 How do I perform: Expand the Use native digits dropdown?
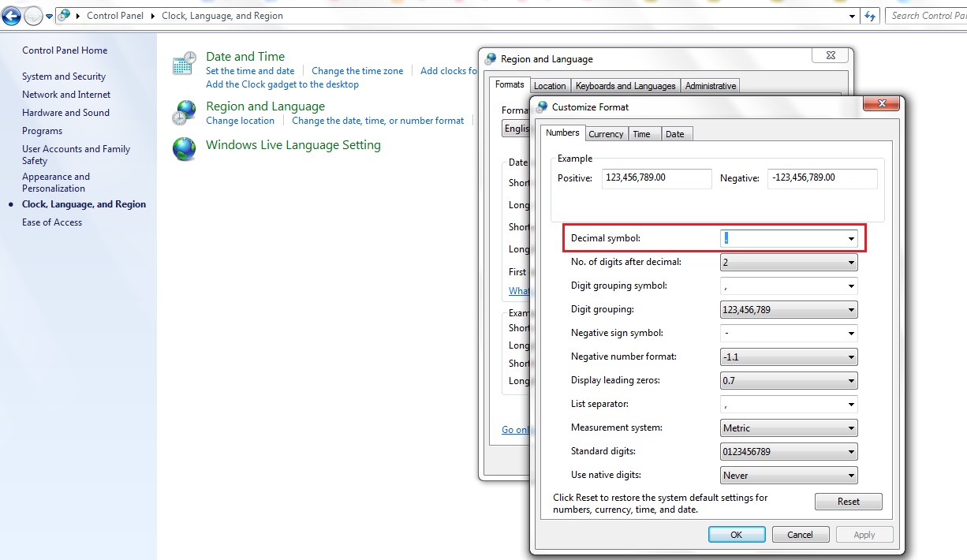[851, 476]
